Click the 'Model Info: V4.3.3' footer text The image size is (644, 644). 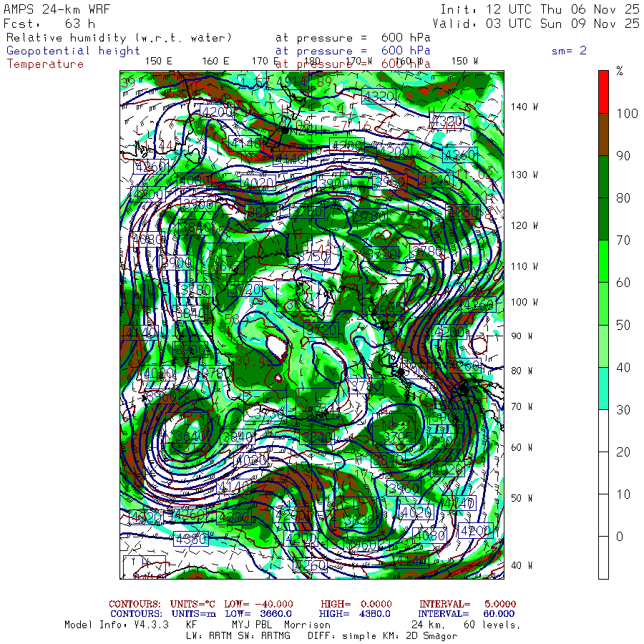[x=117, y=625]
